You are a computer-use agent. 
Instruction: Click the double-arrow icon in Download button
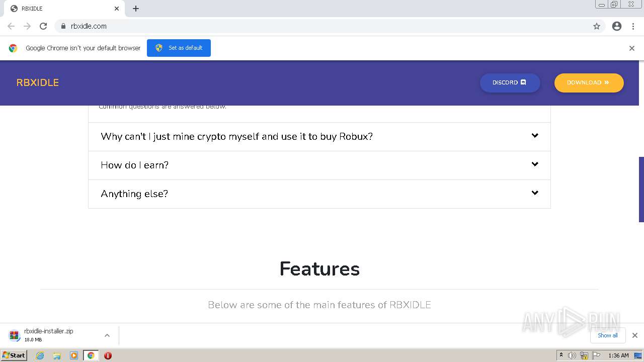(607, 82)
